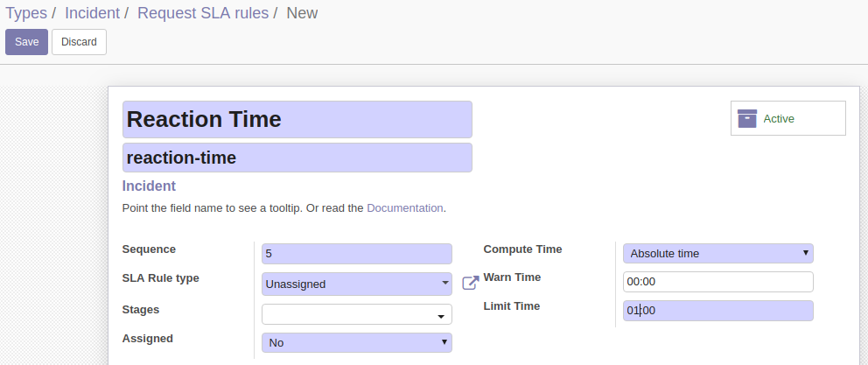Save the new SLA rule
This screenshot has width=868, height=365.
pos(26,42)
